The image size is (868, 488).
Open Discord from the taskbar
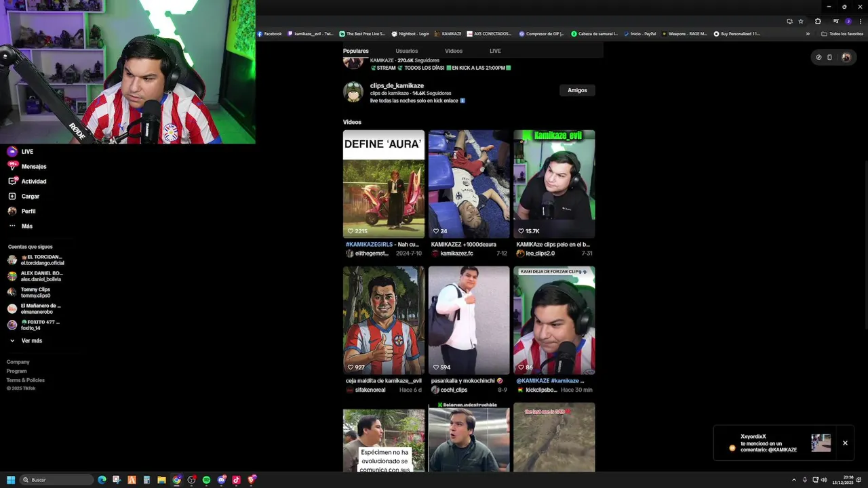coord(221,480)
